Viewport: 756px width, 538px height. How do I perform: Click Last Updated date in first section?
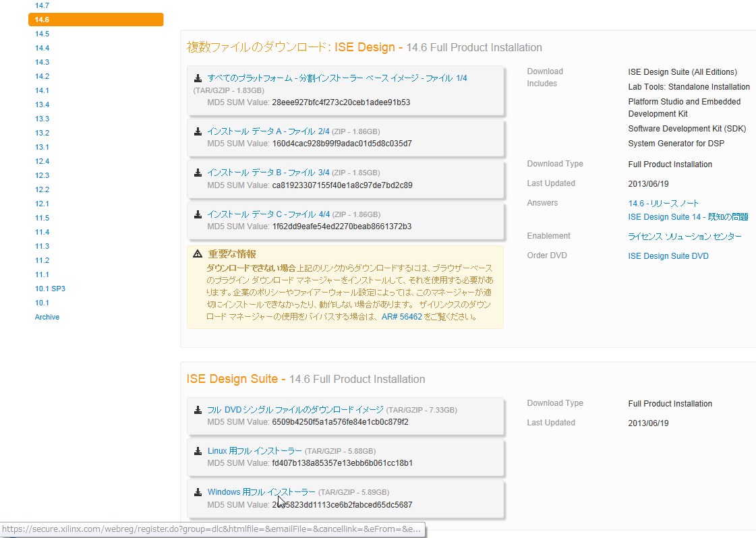click(648, 183)
